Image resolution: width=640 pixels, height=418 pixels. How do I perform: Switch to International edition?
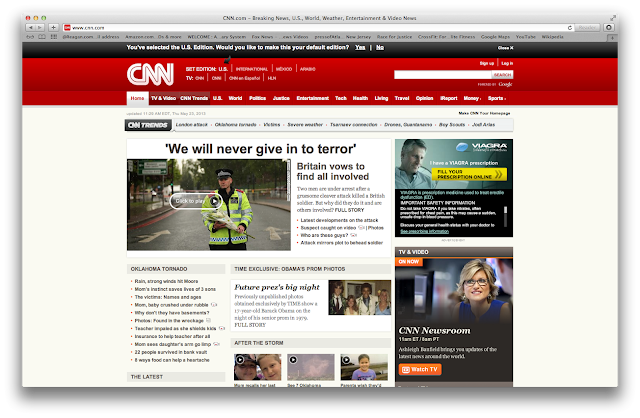point(251,69)
